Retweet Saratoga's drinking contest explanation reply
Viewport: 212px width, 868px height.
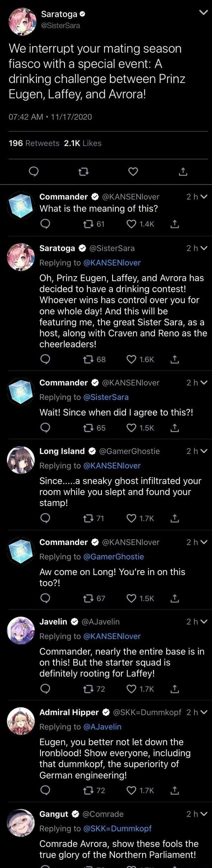coord(88,360)
